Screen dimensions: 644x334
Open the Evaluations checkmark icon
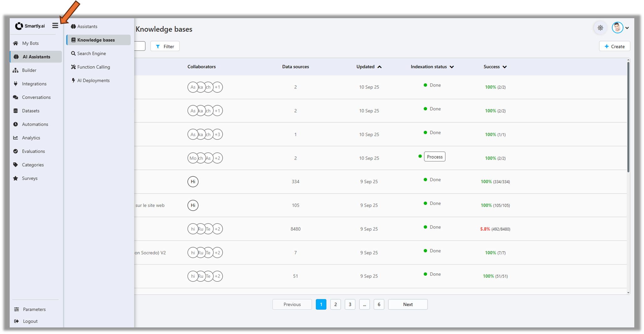point(16,151)
